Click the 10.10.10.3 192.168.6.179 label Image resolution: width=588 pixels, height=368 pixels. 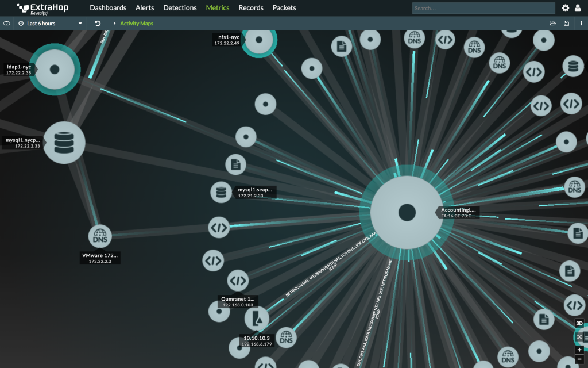click(257, 340)
